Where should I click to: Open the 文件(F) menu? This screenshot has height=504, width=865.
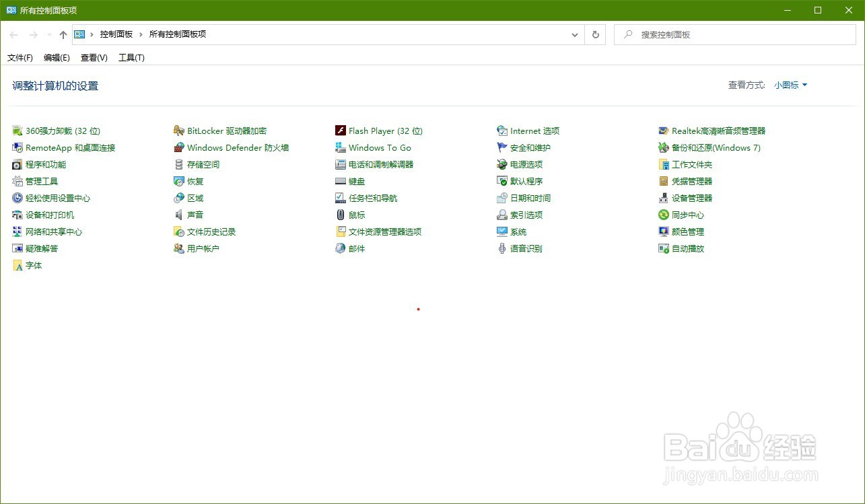click(20, 58)
